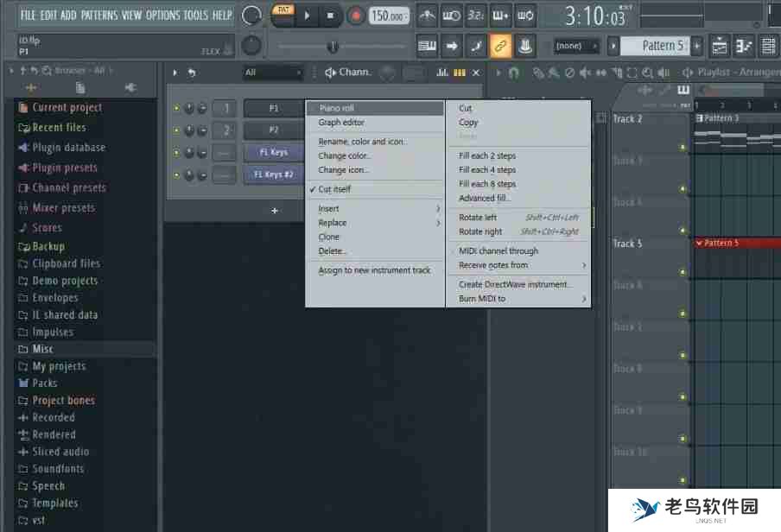
Task: Toggle mute LED on Track 5
Action: click(683, 272)
